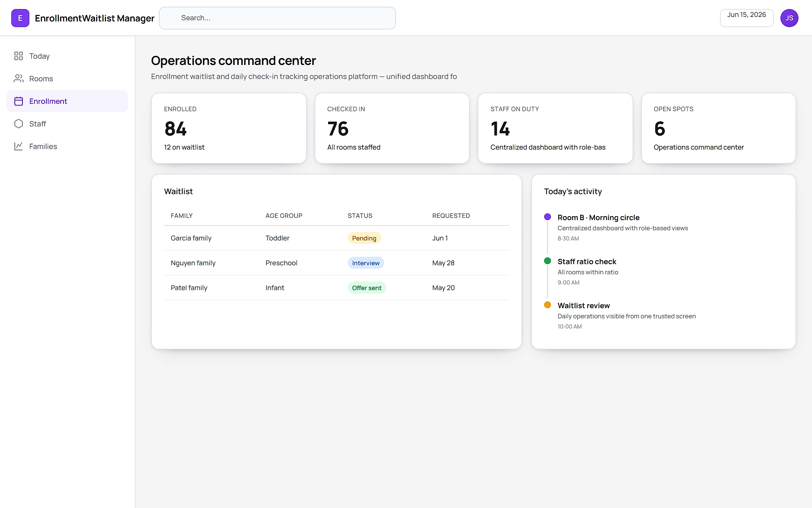Click the 9:00 AM timestamp
812x508 pixels.
(568, 282)
